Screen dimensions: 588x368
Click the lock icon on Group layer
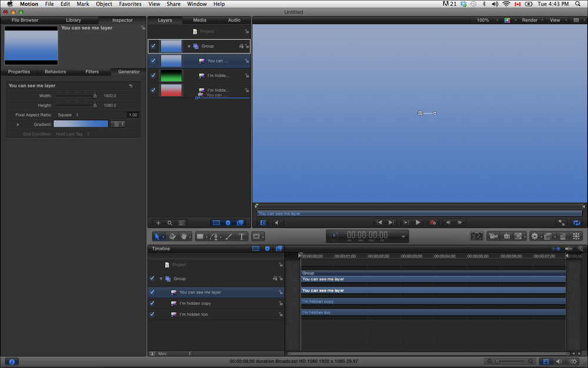247,46
